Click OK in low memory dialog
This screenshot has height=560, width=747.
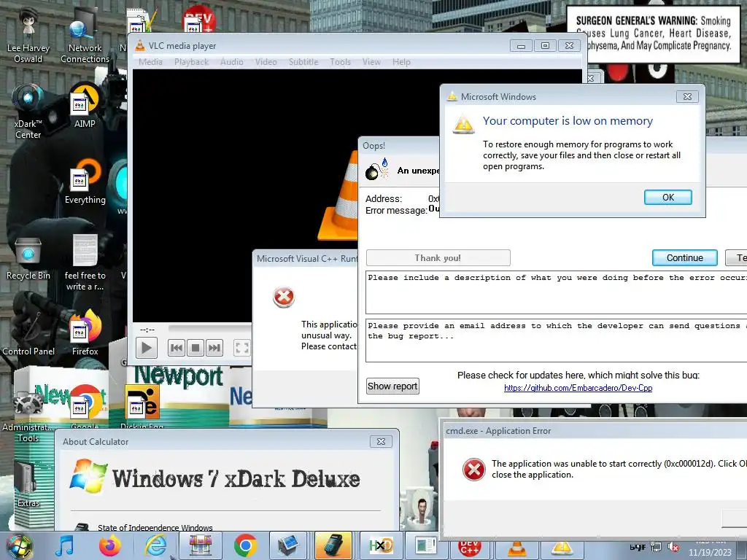click(668, 197)
